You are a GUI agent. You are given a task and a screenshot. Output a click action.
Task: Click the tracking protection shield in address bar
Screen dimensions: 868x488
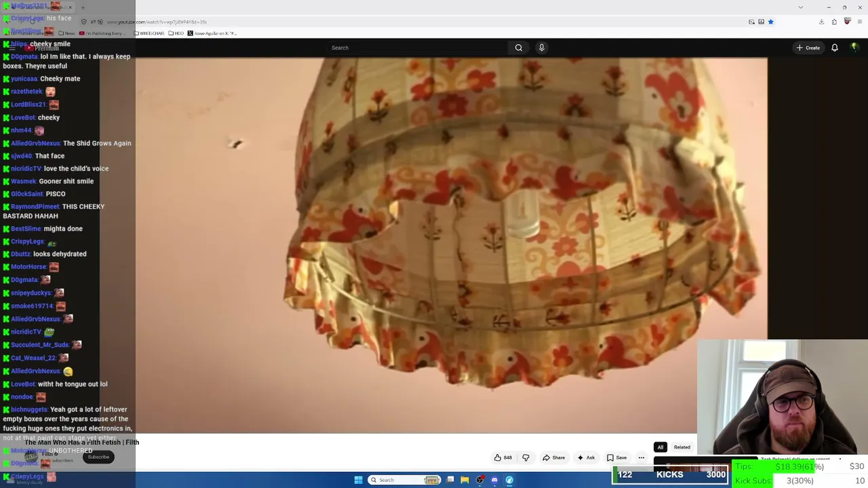pos(83,22)
